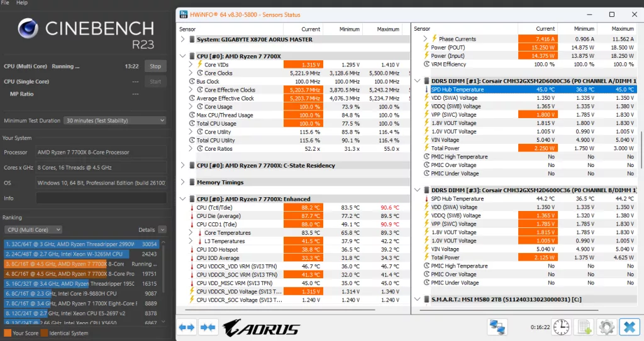Close sensors with the blue X icon

coord(630,327)
